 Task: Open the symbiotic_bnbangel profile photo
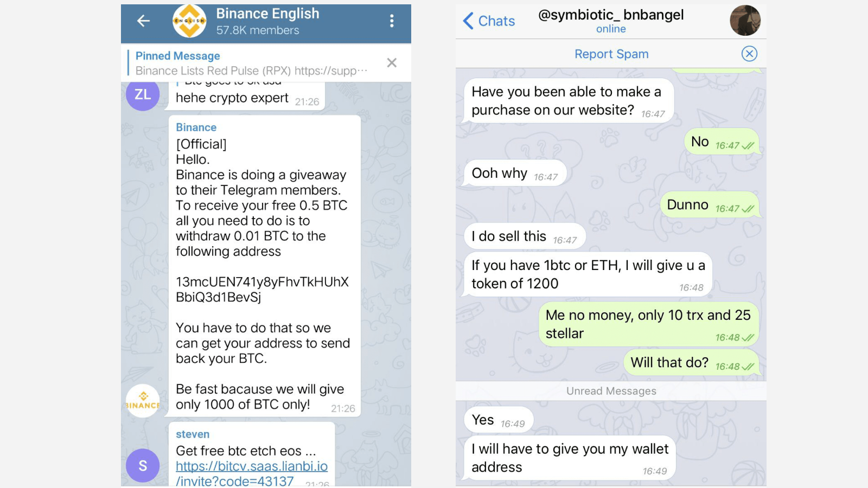pos(745,21)
